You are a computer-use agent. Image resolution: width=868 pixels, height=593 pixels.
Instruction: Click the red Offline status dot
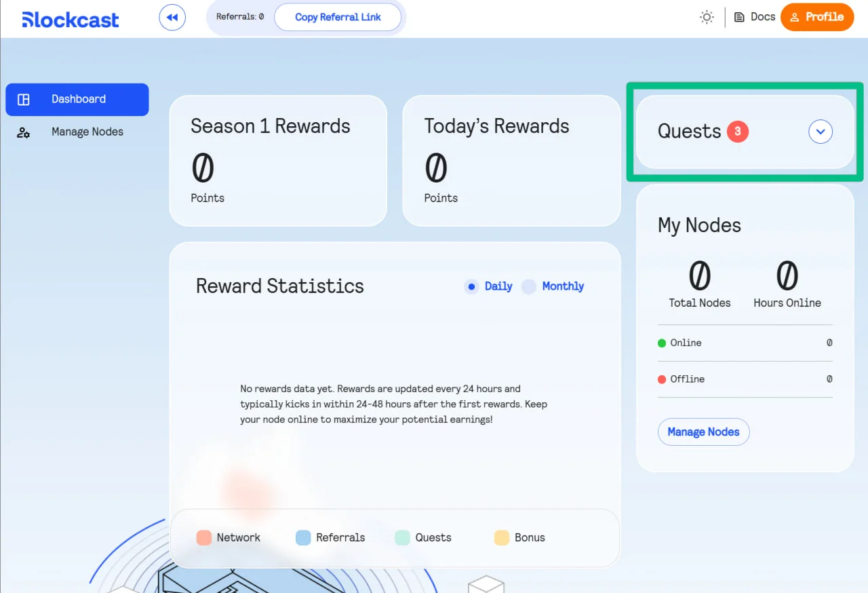click(x=662, y=379)
